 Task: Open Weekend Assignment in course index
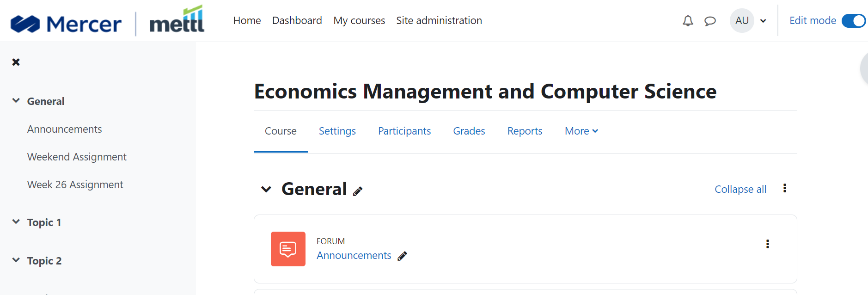[77, 157]
